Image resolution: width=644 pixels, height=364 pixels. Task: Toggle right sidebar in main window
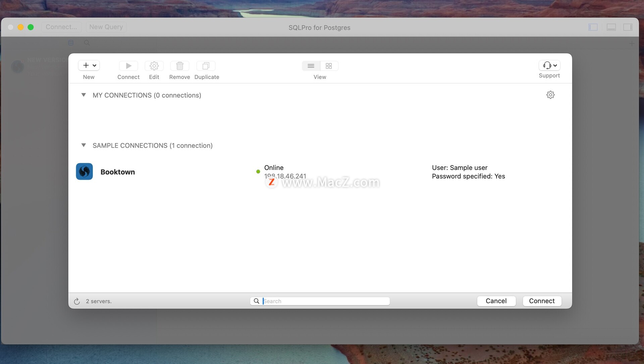tap(628, 27)
